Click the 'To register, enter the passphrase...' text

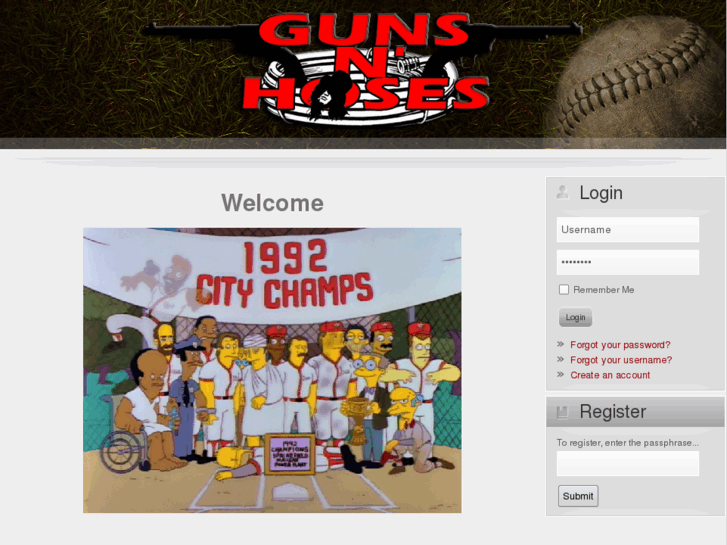tap(627, 442)
